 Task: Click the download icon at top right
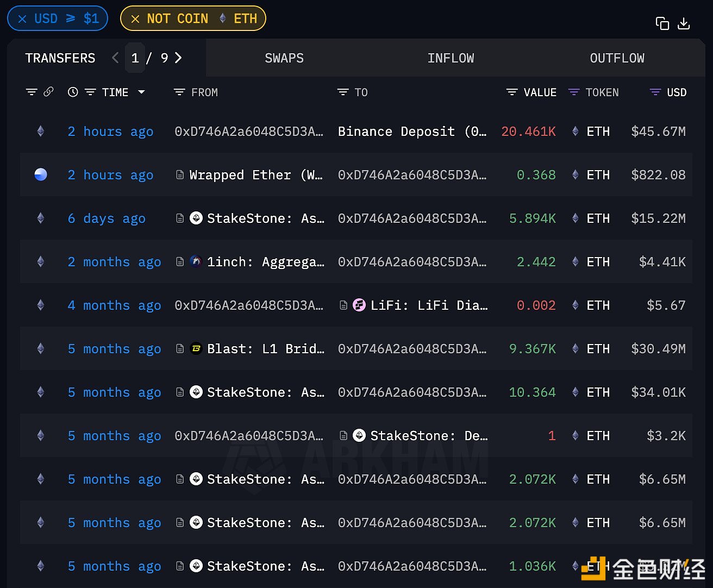[x=684, y=23]
